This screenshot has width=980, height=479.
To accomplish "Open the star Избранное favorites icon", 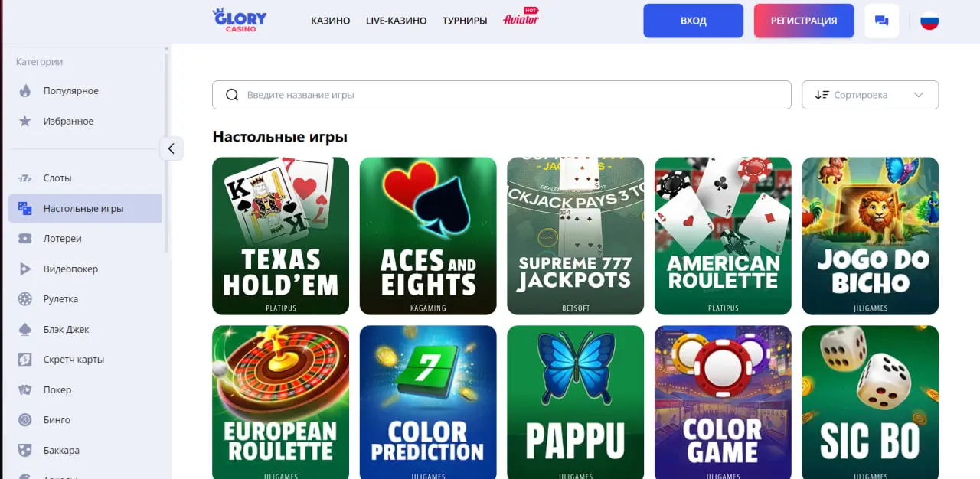I will tap(25, 121).
